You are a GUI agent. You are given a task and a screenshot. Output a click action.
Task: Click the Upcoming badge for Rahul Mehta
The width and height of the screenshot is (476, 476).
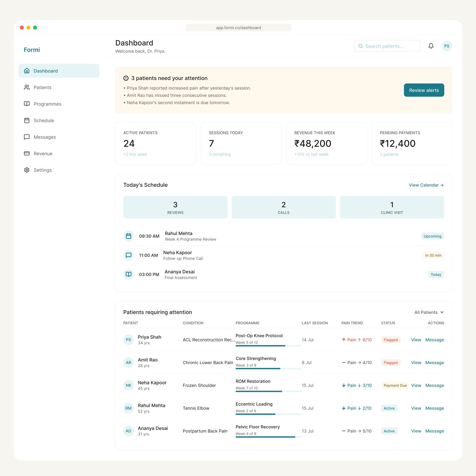(433, 236)
